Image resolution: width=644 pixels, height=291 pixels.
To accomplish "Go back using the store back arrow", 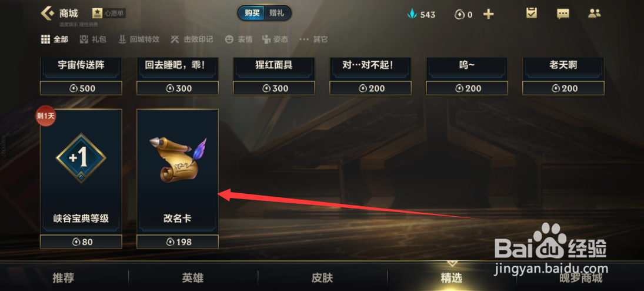I will point(47,13).
